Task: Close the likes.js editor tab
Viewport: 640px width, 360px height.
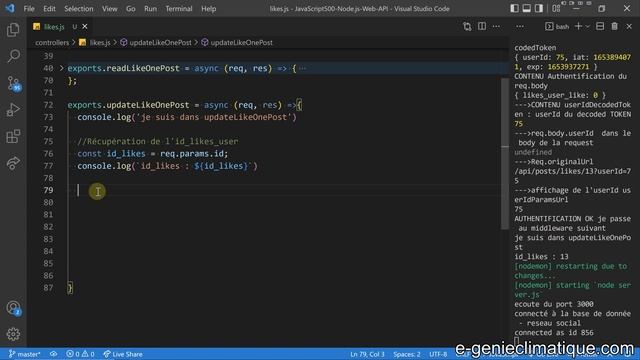Action: 84,27
